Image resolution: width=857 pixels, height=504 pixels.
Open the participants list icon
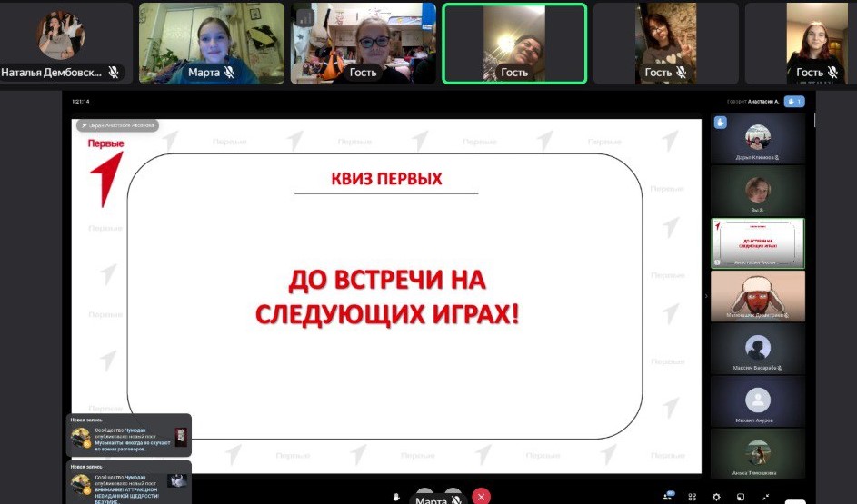coord(670,497)
